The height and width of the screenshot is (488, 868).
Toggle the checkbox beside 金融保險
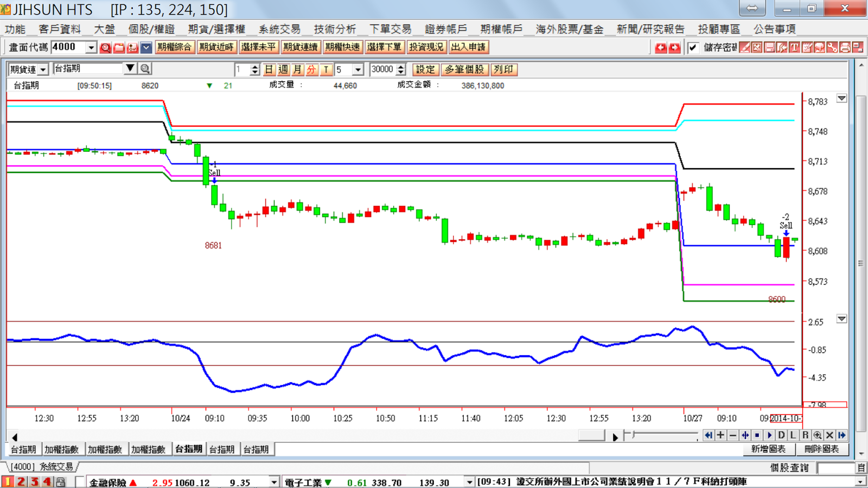tap(80, 482)
